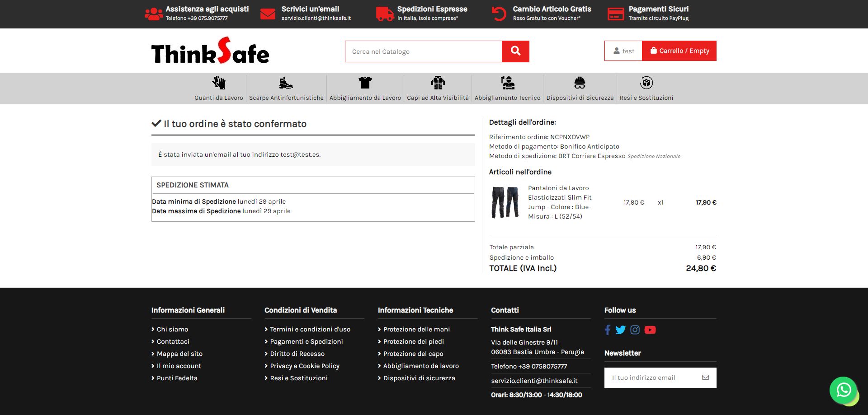868x415 pixels.
Task: Select the Resi e Sostituzioni menu label
Action: [x=646, y=98]
